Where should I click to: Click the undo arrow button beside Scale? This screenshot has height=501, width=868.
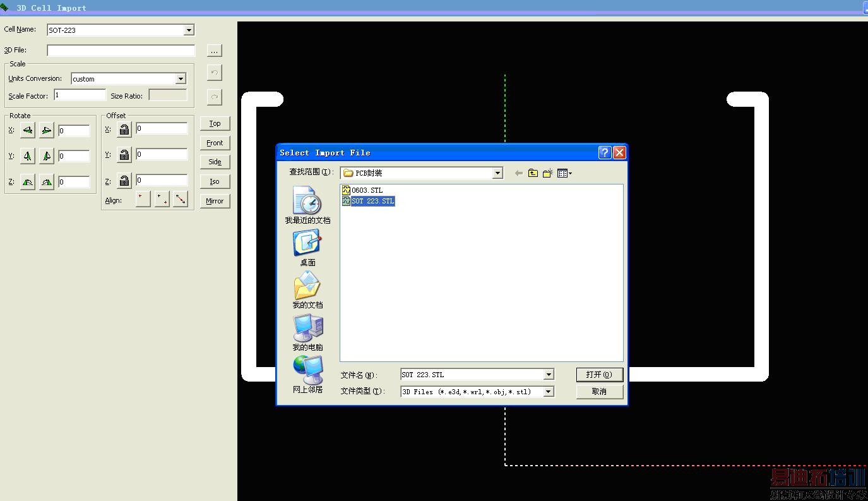point(215,72)
